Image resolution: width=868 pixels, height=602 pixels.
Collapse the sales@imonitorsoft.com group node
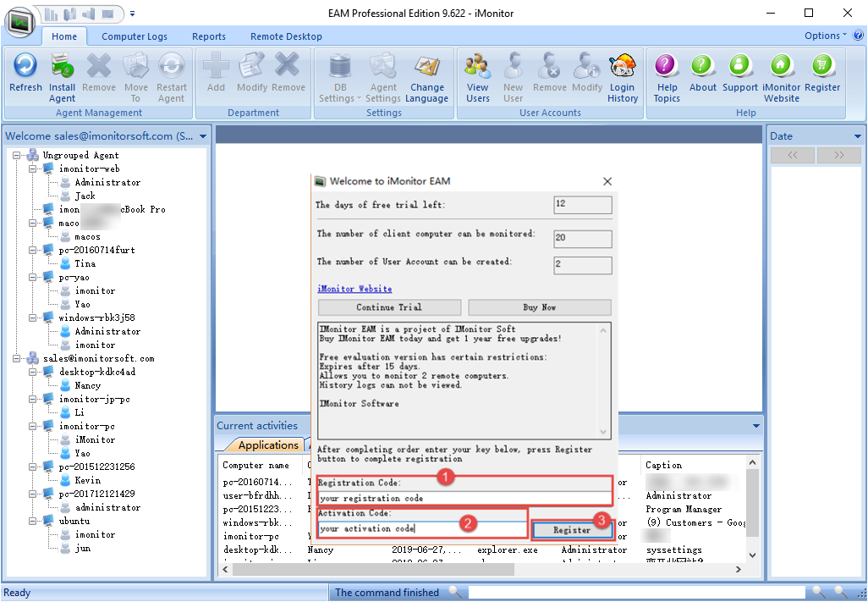pyautogui.click(x=17, y=358)
